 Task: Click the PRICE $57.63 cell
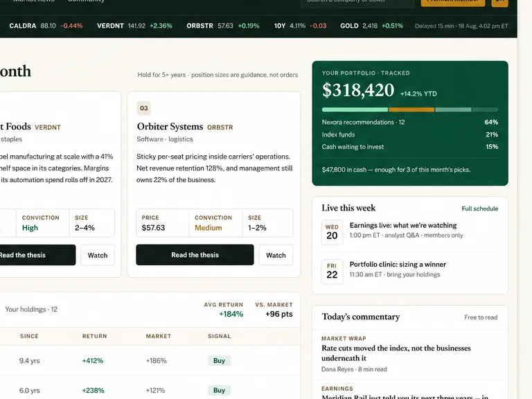point(163,223)
